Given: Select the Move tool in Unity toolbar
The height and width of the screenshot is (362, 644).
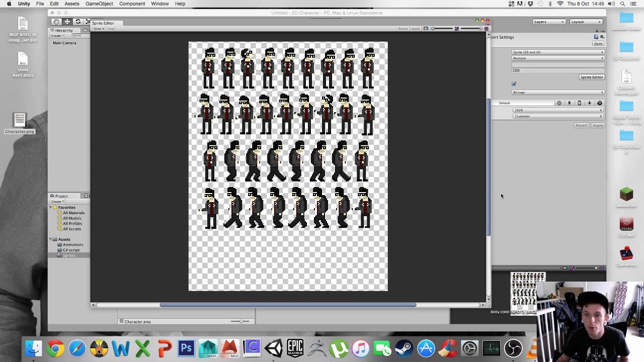Looking at the screenshot, I should [67, 22].
